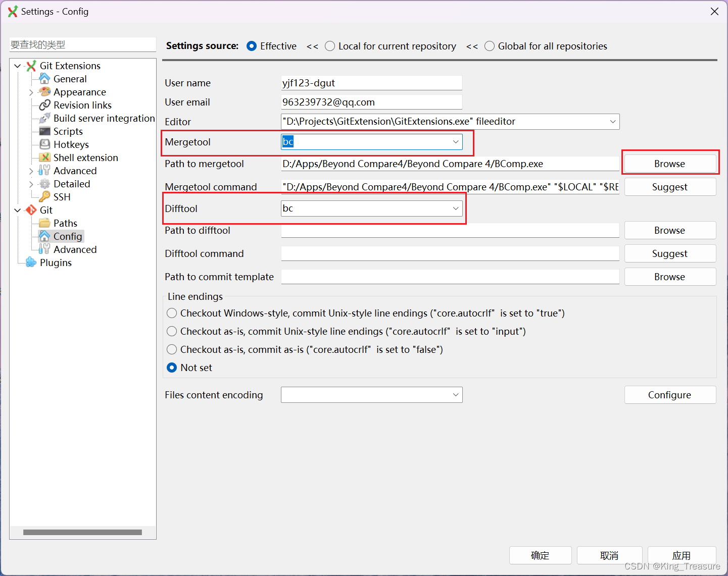Click the Advanced tools icon under Git Extensions
The image size is (728, 576).
point(44,171)
